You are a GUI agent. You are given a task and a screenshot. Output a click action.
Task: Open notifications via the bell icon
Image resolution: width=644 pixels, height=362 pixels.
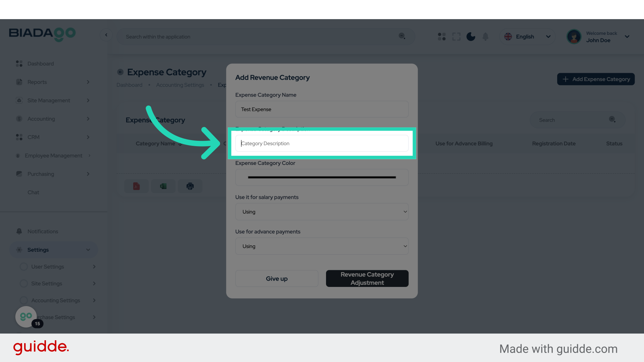pos(485,37)
